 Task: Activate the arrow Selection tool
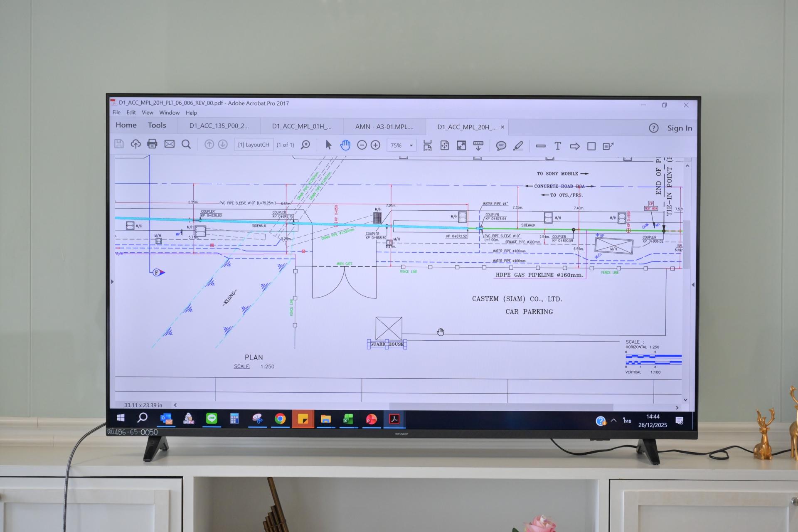coord(328,145)
